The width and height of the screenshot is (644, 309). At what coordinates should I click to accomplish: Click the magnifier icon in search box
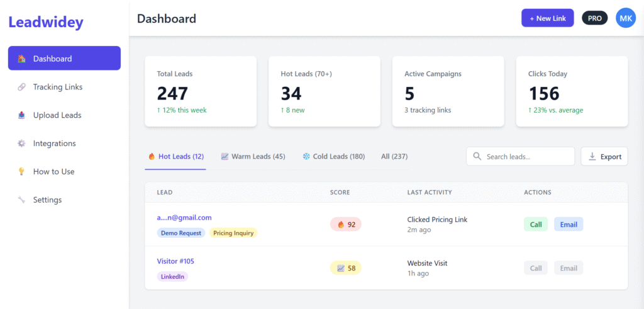477,157
